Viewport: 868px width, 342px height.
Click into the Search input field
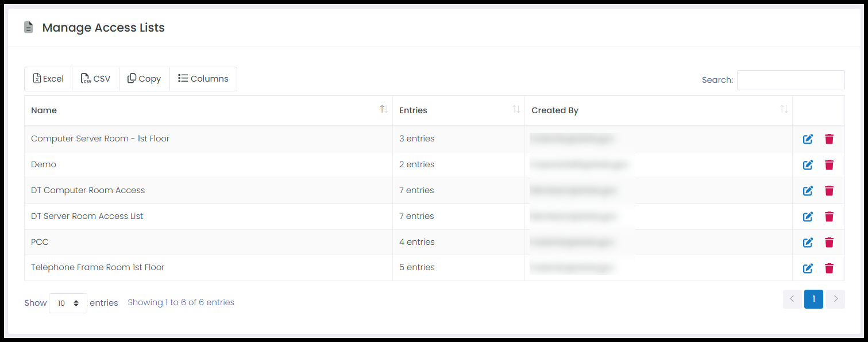click(790, 80)
